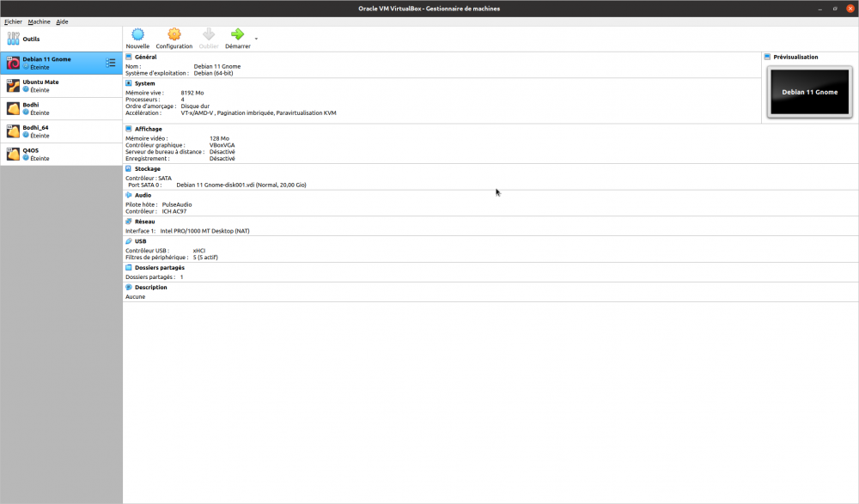859x504 pixels.
Task: Start the VM with the Démarrer arrow
Action: pyautogui.click(x=237, y=34)
